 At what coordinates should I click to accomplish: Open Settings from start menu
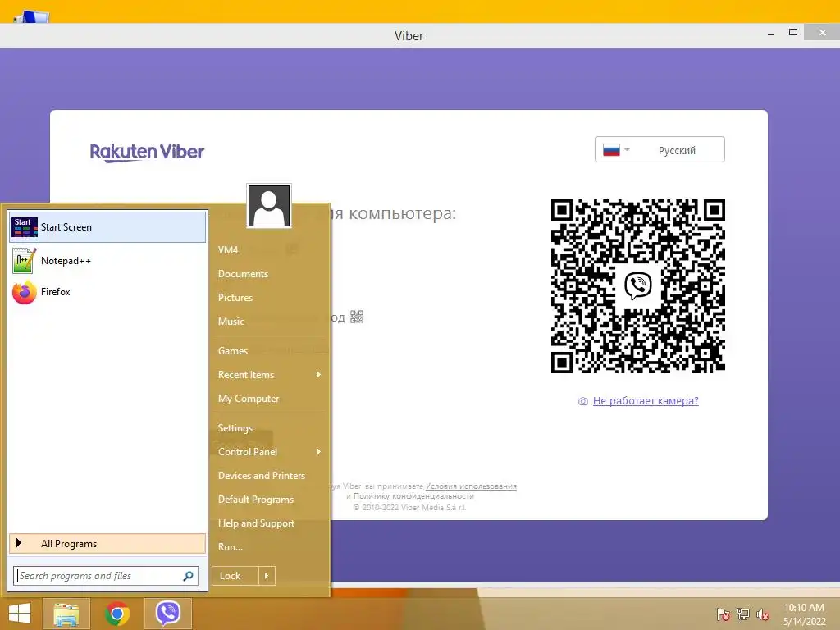[x=235, y=428]
